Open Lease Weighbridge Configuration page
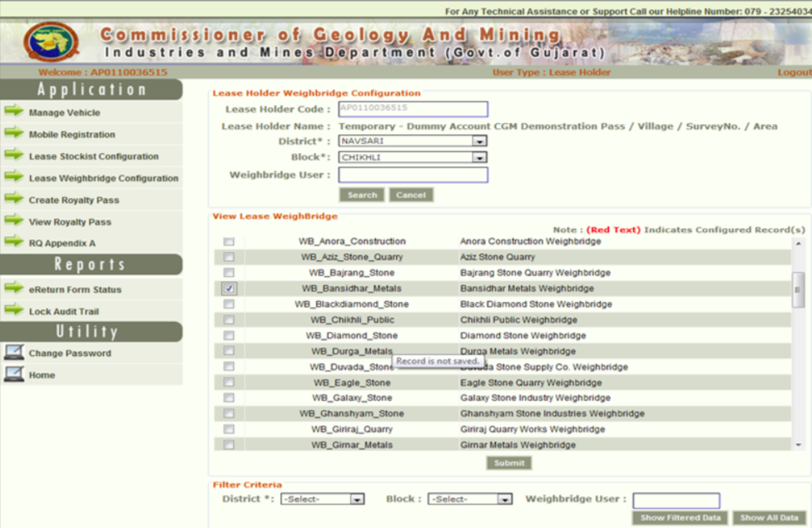 pos(103,178)
